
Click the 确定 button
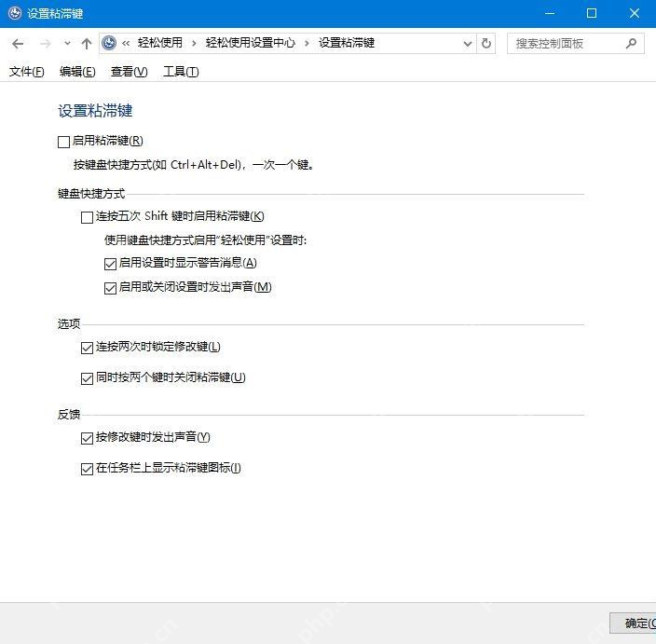(633, 623)
